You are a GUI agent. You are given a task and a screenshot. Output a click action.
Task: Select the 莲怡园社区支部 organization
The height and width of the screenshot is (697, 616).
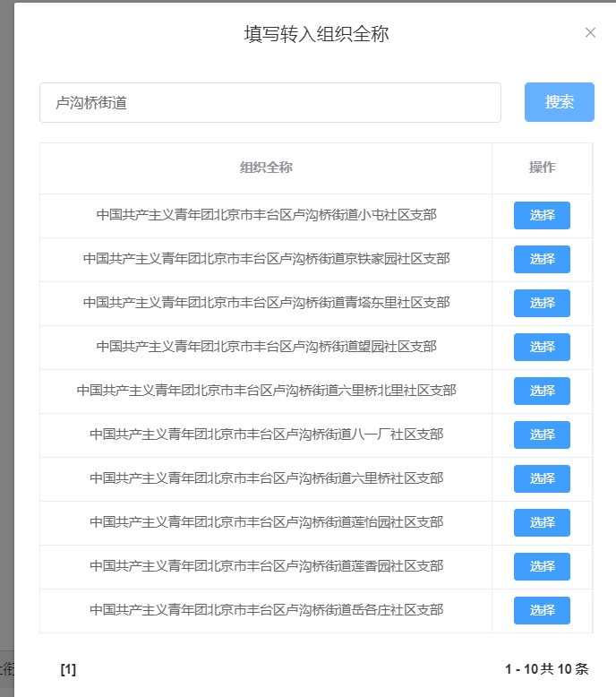pyautogui.click(x=542, y=522)
